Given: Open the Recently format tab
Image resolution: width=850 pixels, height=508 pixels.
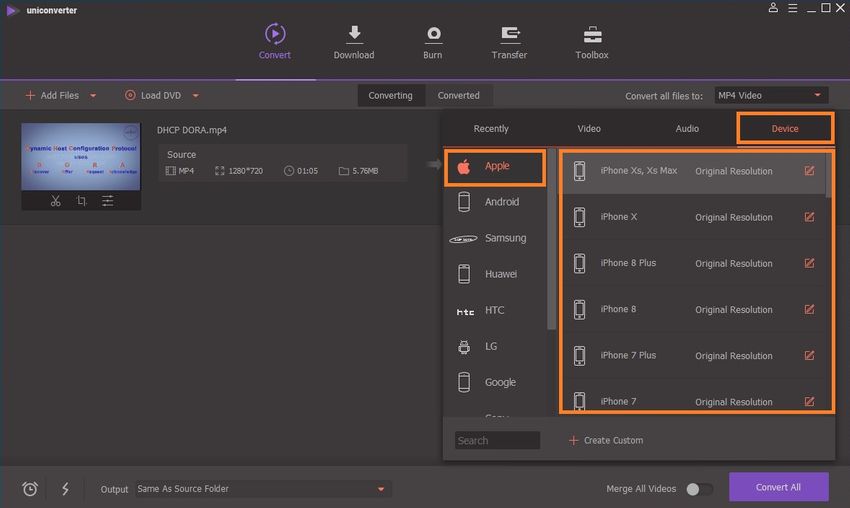Looking at the screenshot, I should [x=491, y=128].
